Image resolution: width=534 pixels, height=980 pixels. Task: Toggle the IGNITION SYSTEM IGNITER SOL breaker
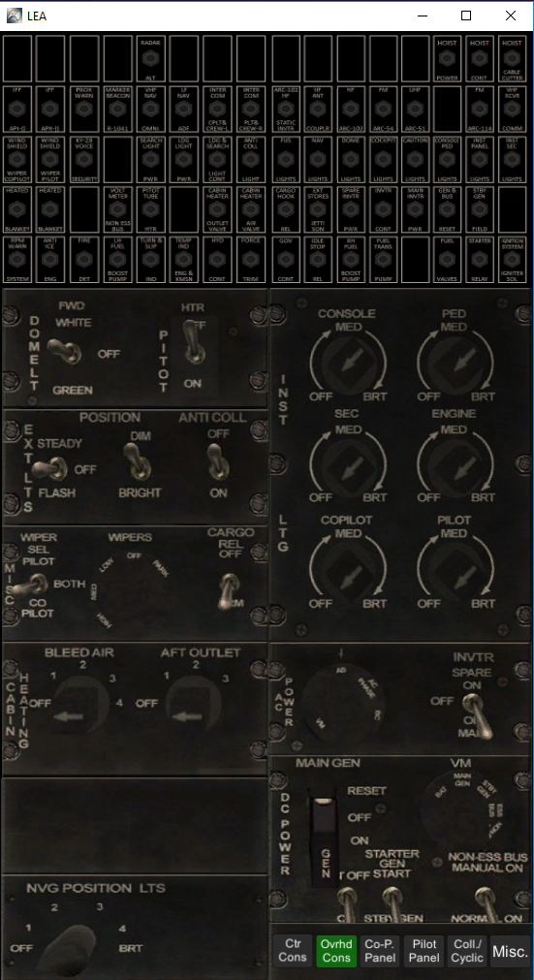512,260
